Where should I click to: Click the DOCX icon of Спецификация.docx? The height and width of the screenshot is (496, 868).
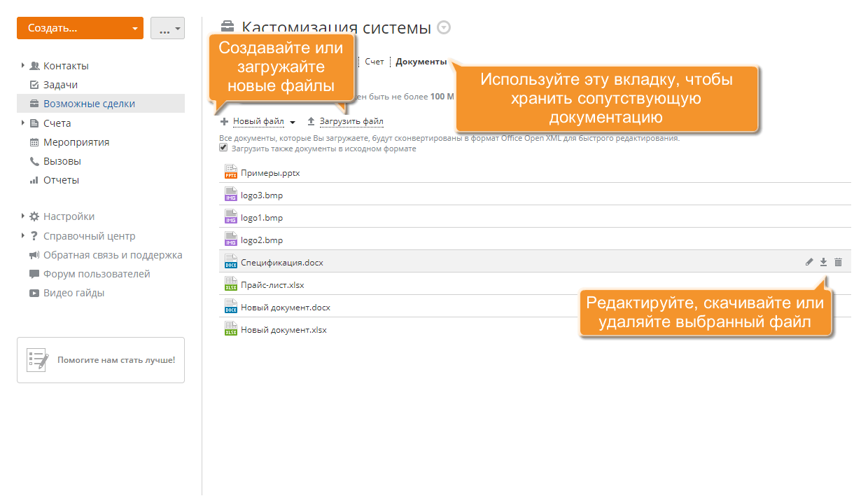[231, 261]
